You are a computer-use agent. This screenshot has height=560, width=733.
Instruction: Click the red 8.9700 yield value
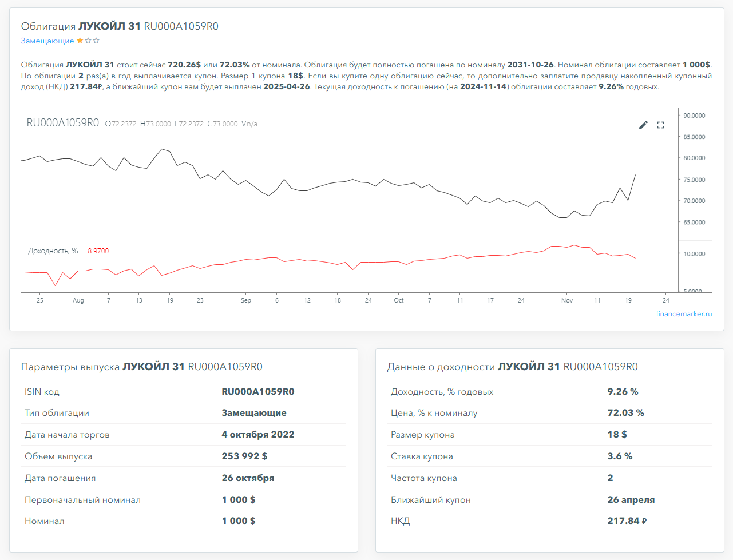(x=98, y=251)
